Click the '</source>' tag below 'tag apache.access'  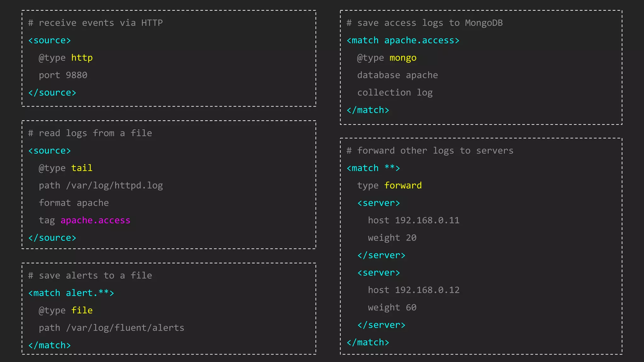(x=52, y=238)
